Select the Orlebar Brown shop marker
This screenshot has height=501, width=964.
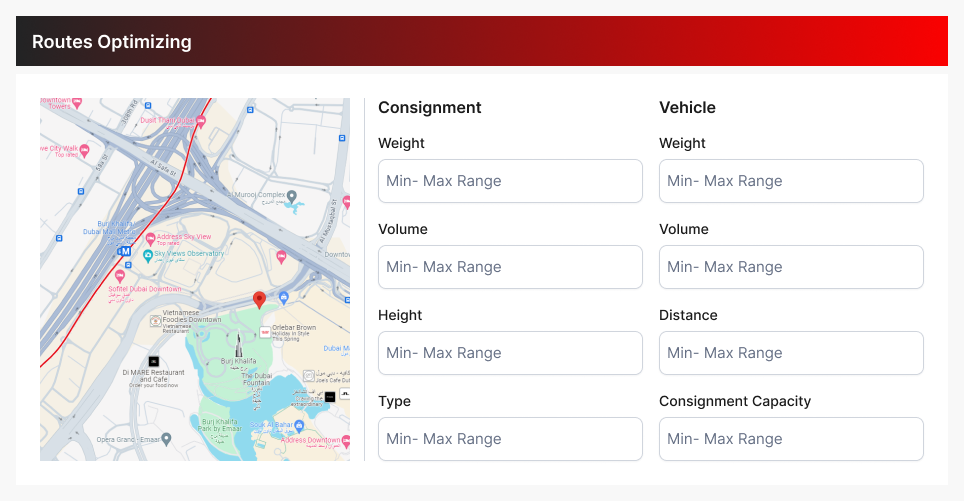coord(265,331)
